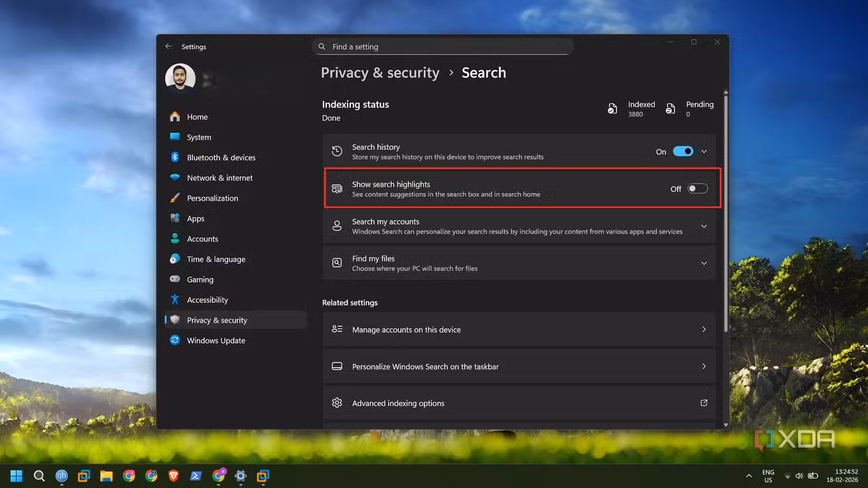This screenshot has width=868, height=488.
Task: Go back using the Settings back arrow
Action: [x=168, y=46]
